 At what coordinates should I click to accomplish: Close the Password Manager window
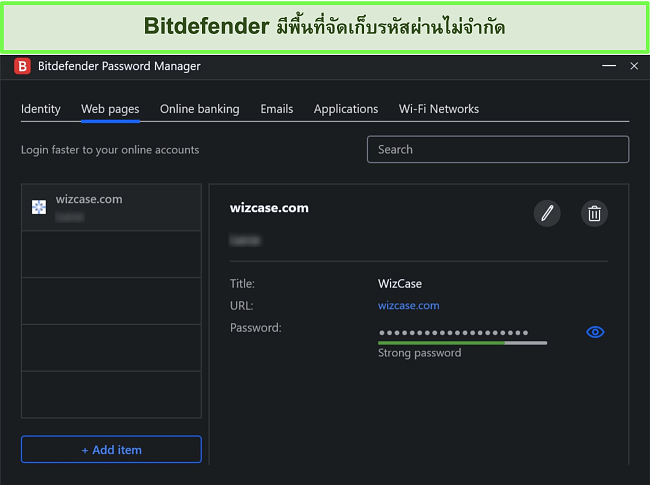(634, 66)
